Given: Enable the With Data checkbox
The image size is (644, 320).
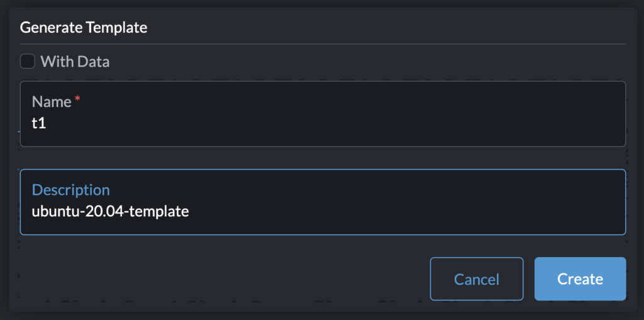Looking at the screenshot, I should [x=27, y=62].
